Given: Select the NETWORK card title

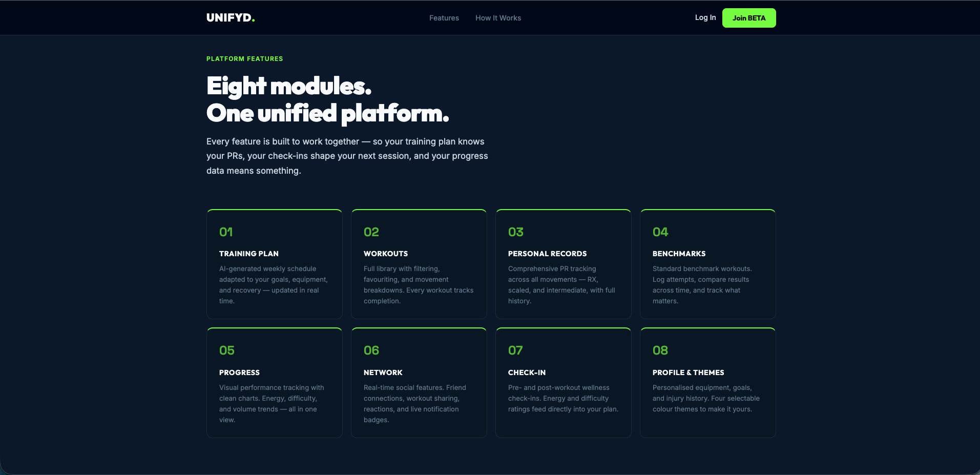Looking at the screenshot, I should click(x=383, y=373).
